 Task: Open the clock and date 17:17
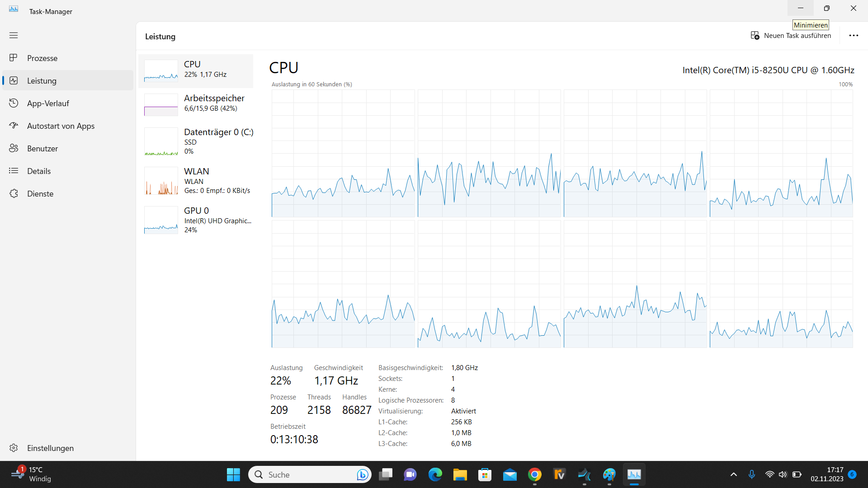pyautogui.click(x=827, y=474)
